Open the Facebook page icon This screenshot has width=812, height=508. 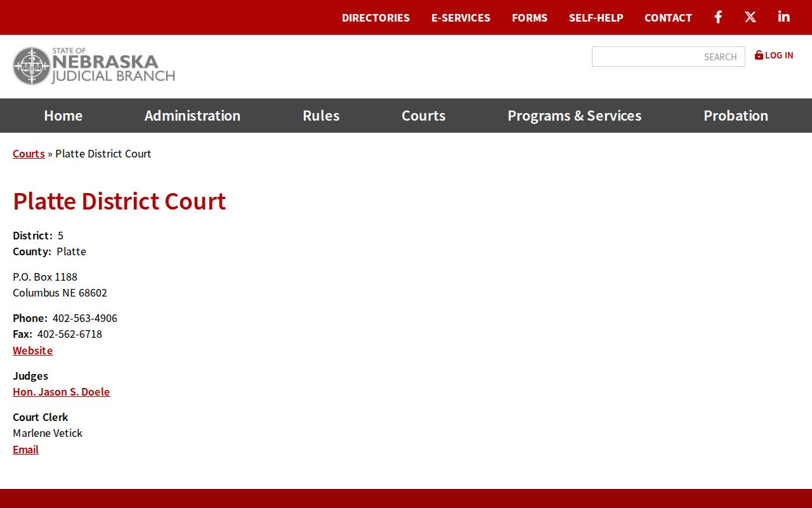tap(718, 17)
